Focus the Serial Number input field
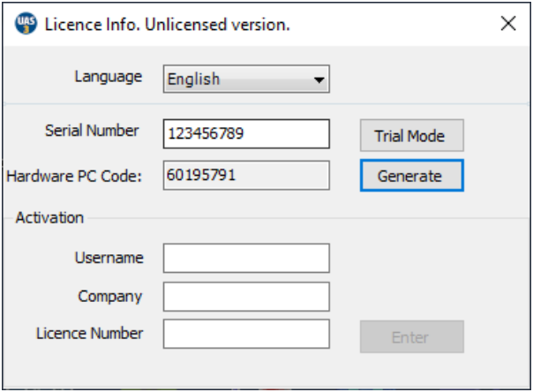Viewport: 533px width, 392px height. (246, 134)
